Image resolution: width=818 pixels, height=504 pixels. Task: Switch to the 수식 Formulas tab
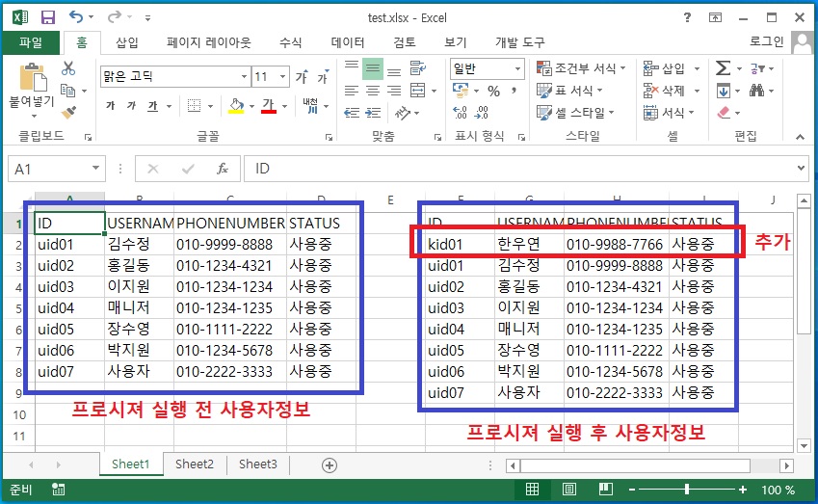point(291,42)
